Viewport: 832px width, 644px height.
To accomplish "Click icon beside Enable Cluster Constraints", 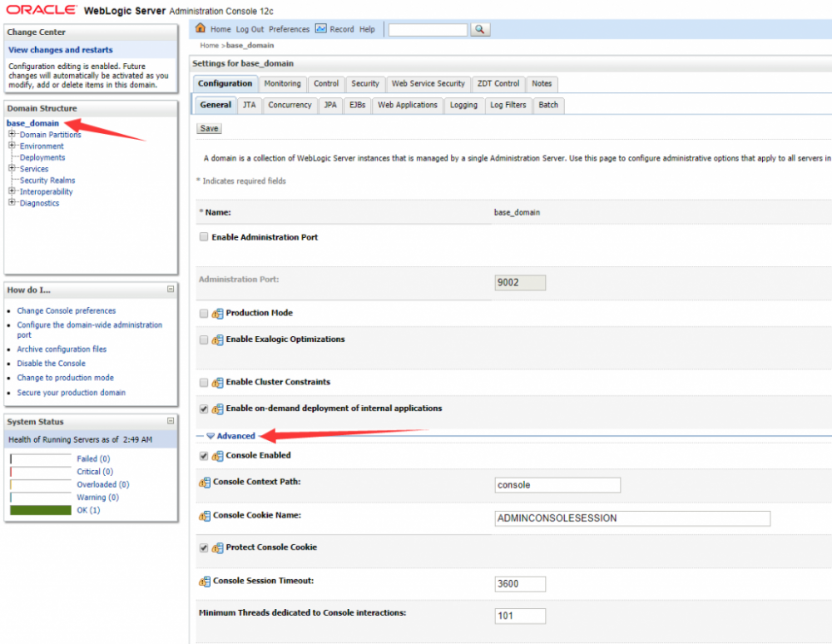I will (x=217, y=383).
